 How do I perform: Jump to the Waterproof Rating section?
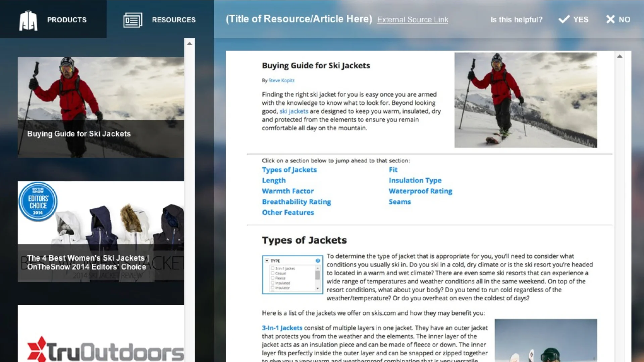[420, 191]
